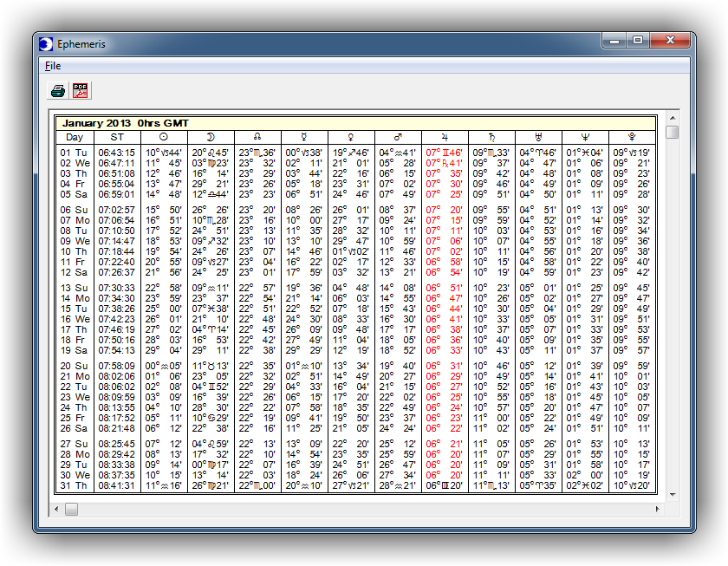Click the ST column header
Image resolution: width=728 pixels, height=566 pixels.
[117, 137]
